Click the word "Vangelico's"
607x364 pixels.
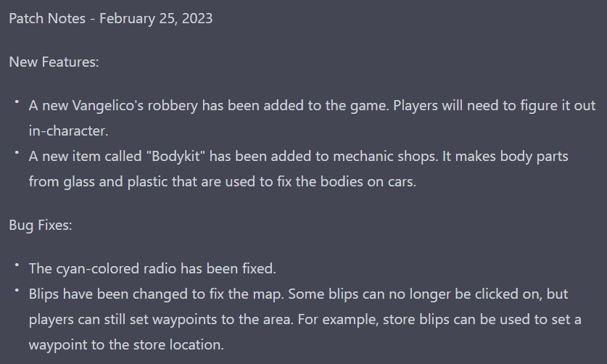click(x=104, y=106)
